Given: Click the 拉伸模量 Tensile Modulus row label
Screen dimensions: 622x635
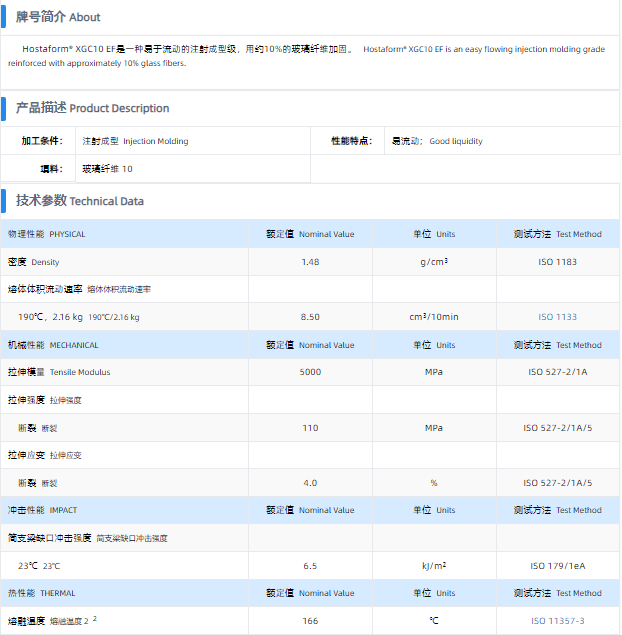Looking at the screenshot, I should point(59,372).
